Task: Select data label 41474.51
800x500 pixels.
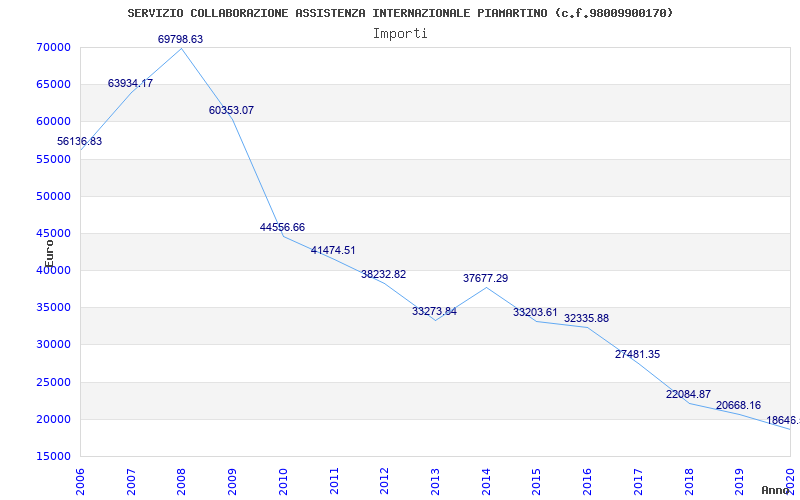Action: pos(333,251)
